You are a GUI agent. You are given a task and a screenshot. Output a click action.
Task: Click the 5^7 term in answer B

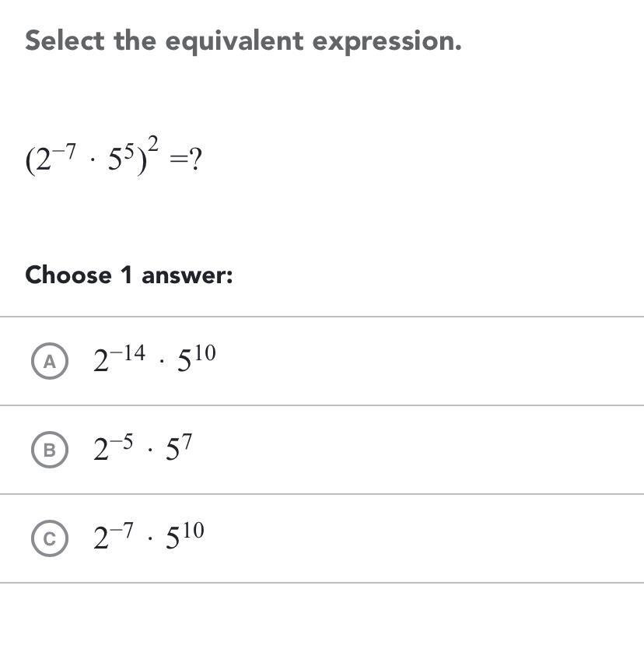click(179, 448)
